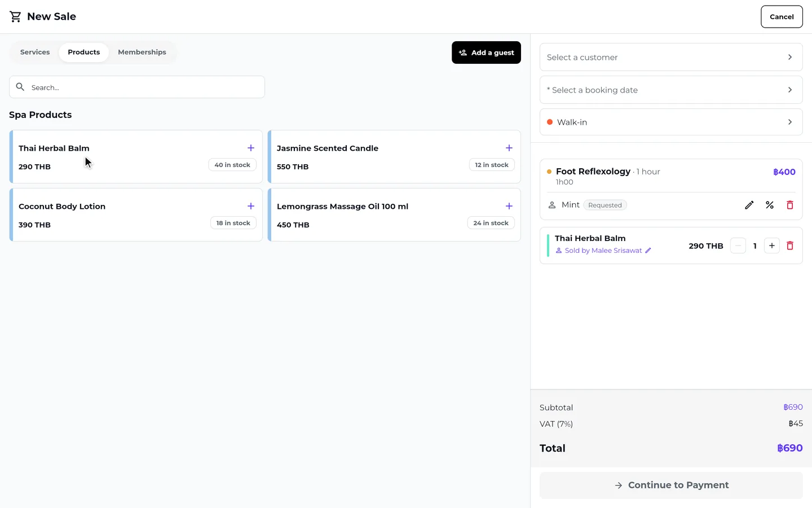Click the Add a guest button
Image resolution: width=812 pixels, height=508 pixels.
(x=486, y=52)
